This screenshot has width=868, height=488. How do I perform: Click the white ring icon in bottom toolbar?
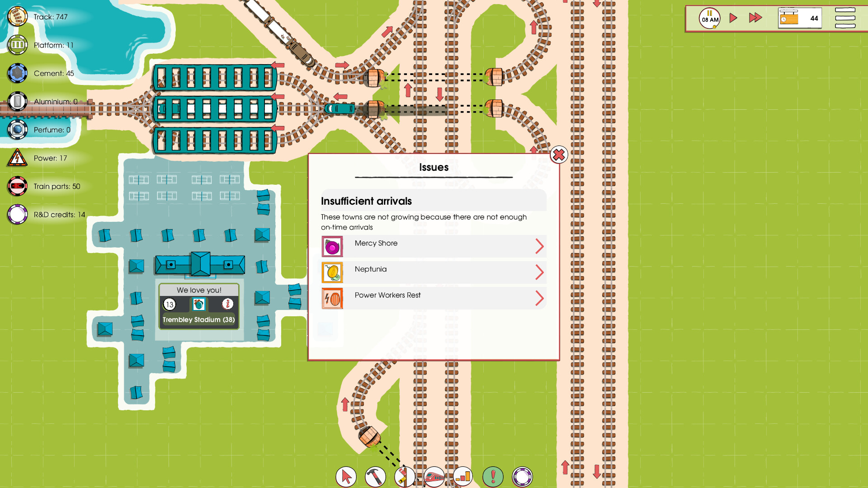[x=522, y=477]
